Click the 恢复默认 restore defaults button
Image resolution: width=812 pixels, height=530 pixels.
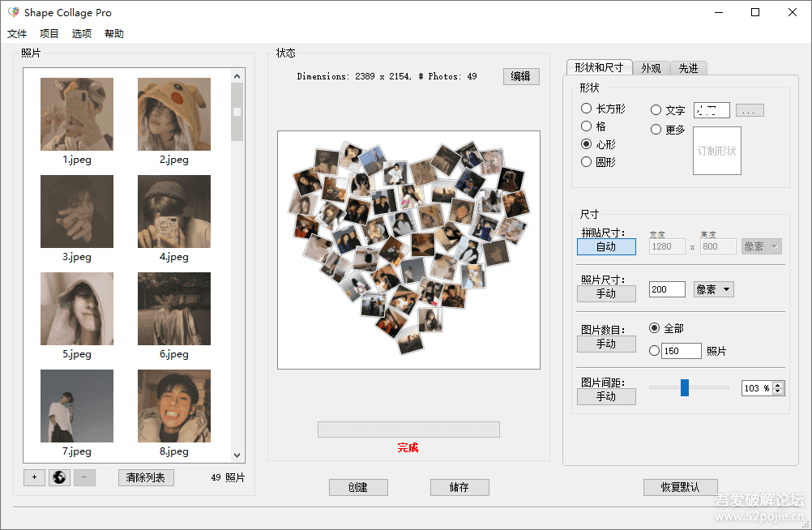681,487
